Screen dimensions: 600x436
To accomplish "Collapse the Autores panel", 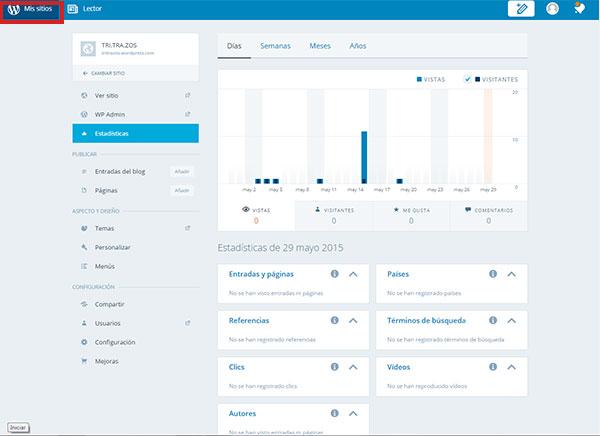I will pos(353,413).
